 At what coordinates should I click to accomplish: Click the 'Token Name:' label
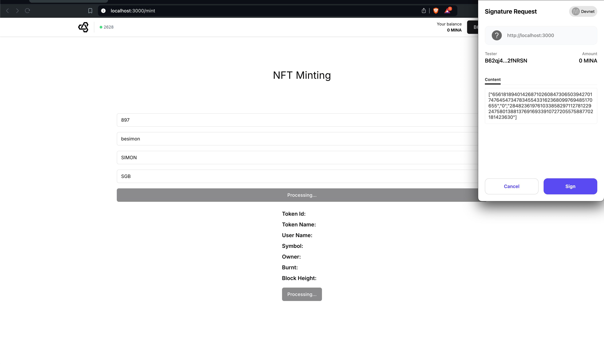tap(299, 224)
